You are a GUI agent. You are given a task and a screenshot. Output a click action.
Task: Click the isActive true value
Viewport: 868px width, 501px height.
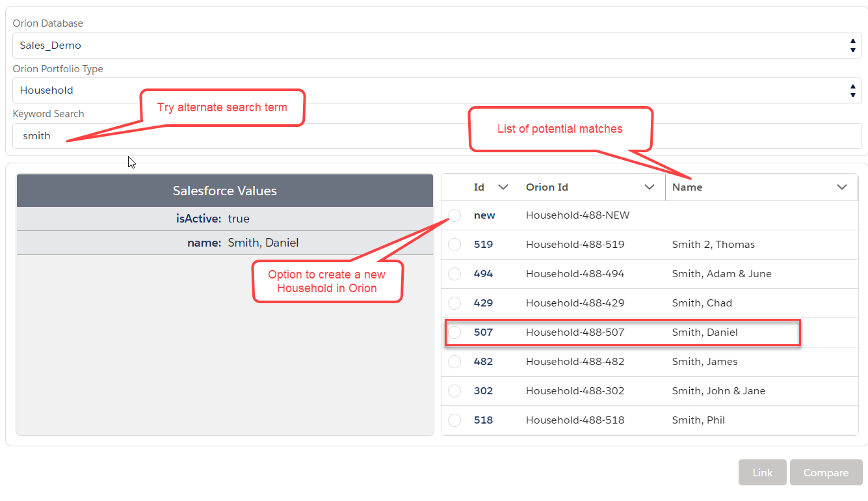point(239,219)
